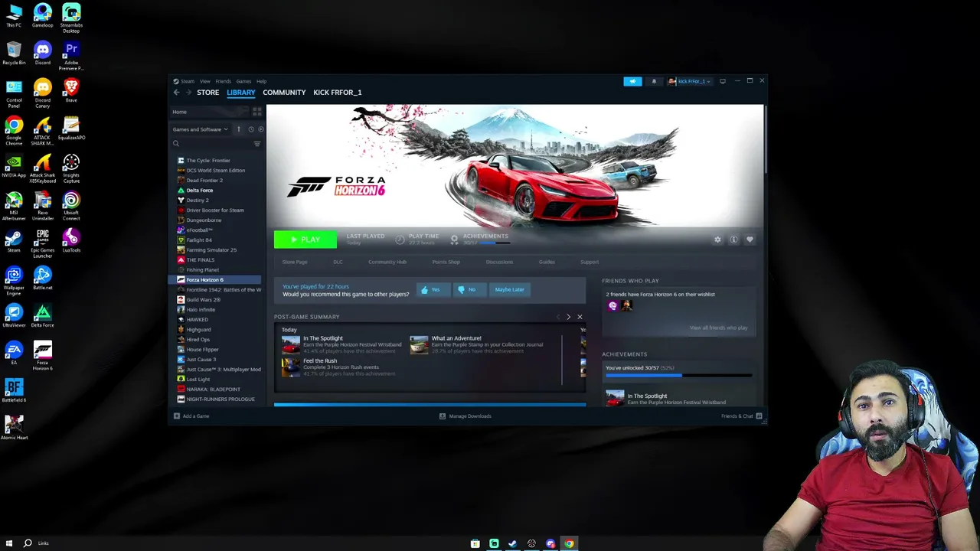Open Discord desktop shortcut

[43, 53]
